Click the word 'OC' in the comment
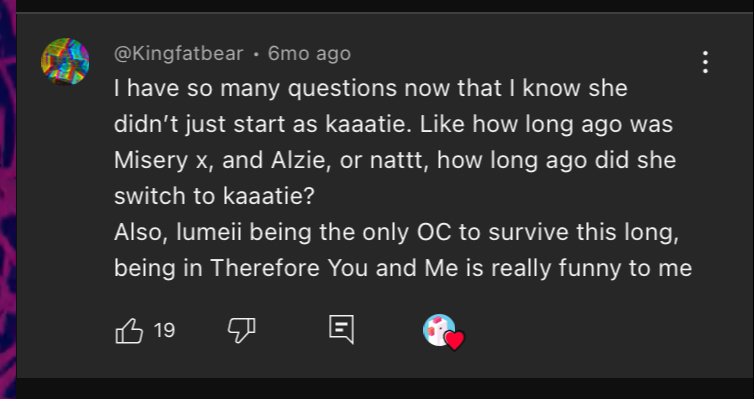The width and height of the screenshot is (754, 399). (x=434, y=233)
